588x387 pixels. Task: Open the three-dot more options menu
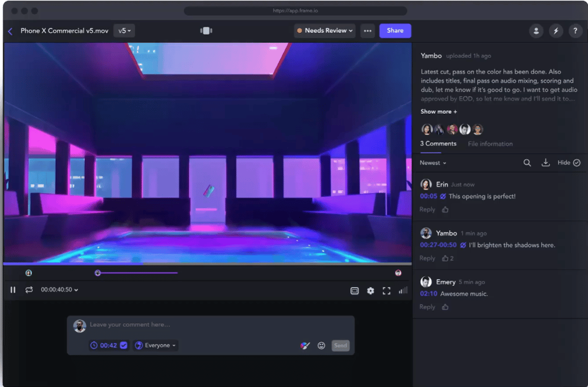coord(368,31)
